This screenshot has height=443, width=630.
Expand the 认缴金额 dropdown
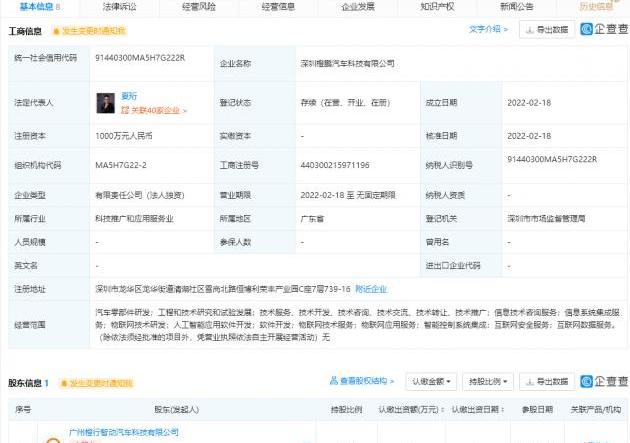(x=431, y=381)
